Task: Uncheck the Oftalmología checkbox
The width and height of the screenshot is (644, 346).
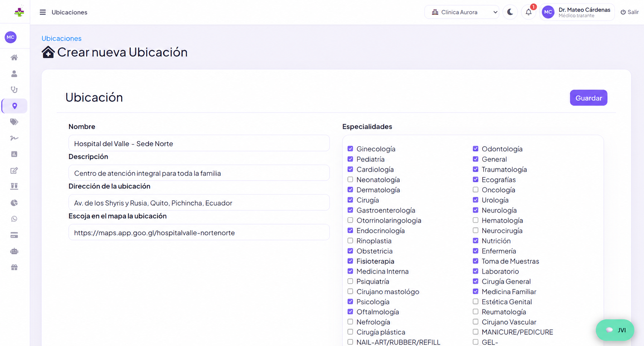Action: click(x=350, y=312)
